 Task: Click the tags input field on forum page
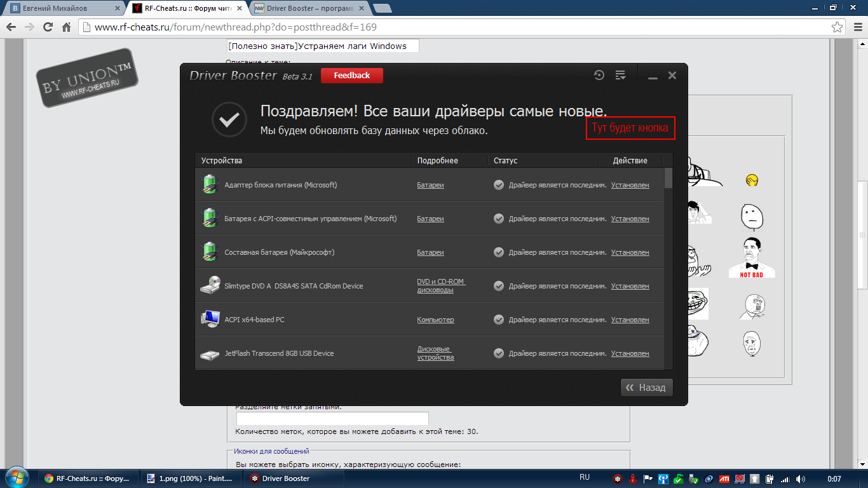(332, 419)
